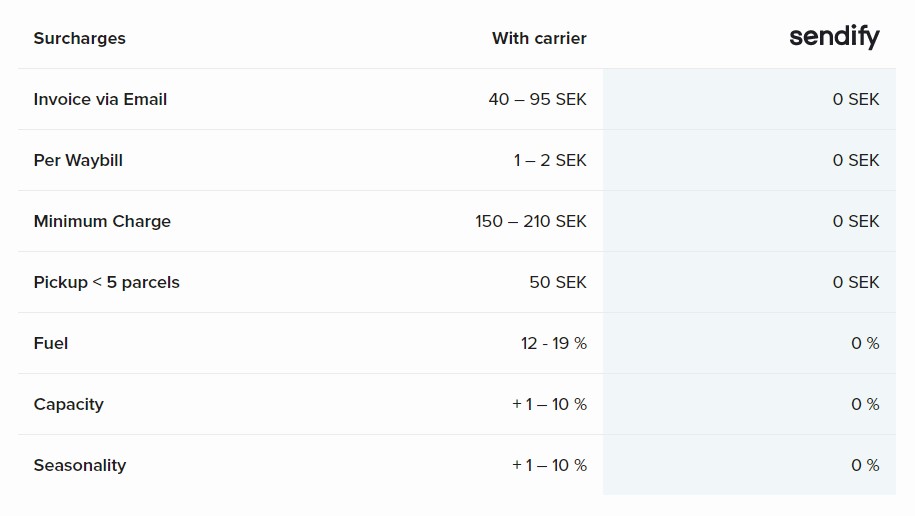Click Sendify's 0 SEK for Invoice via Email
This screenshot has height=516, width=915.
coord(855,99)
